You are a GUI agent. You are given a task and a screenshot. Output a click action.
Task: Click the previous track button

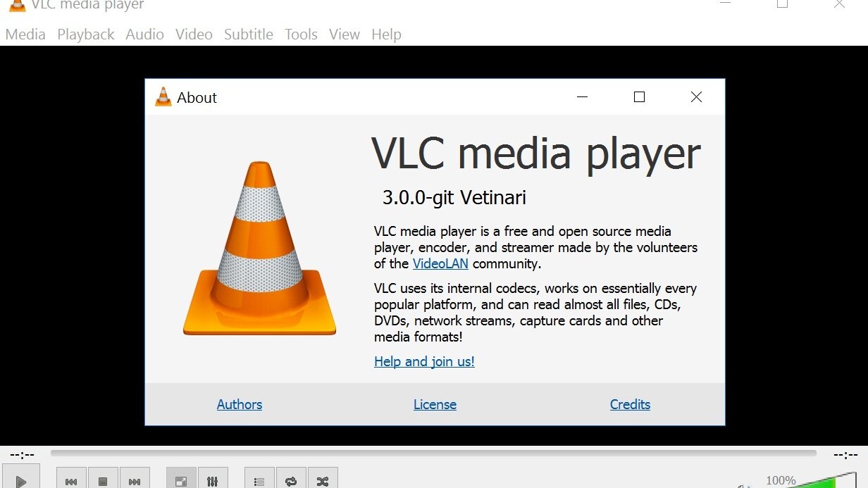click(71, 481)
